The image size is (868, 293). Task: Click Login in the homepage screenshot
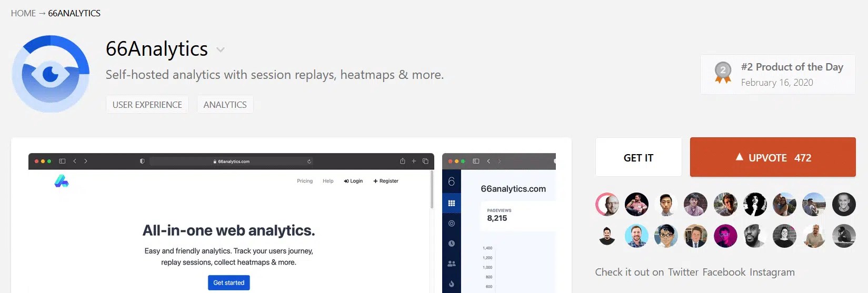point(353,181)
